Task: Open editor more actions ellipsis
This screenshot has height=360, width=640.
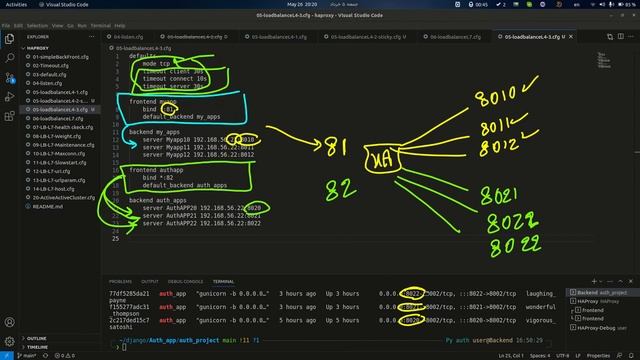Action: point(631,37)
